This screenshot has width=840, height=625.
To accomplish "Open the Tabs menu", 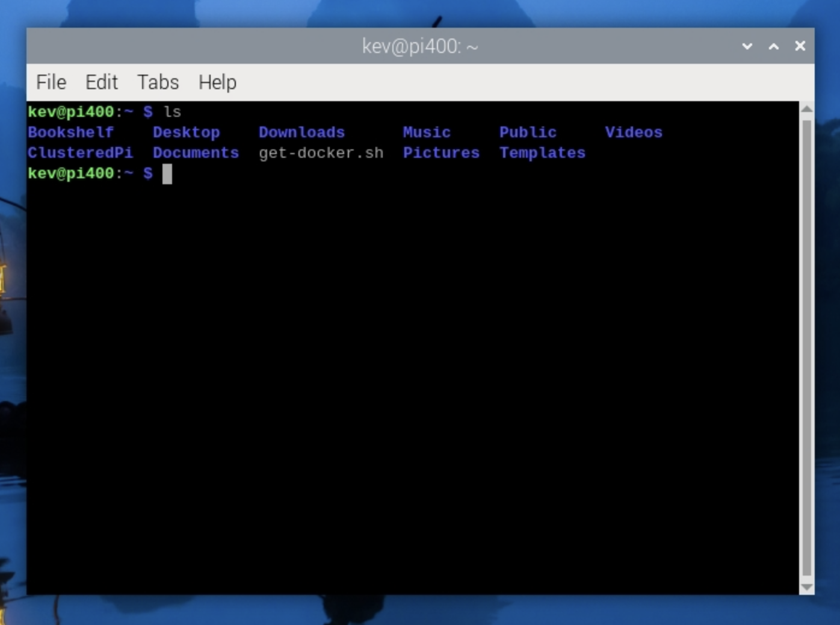I will (158, 82).
